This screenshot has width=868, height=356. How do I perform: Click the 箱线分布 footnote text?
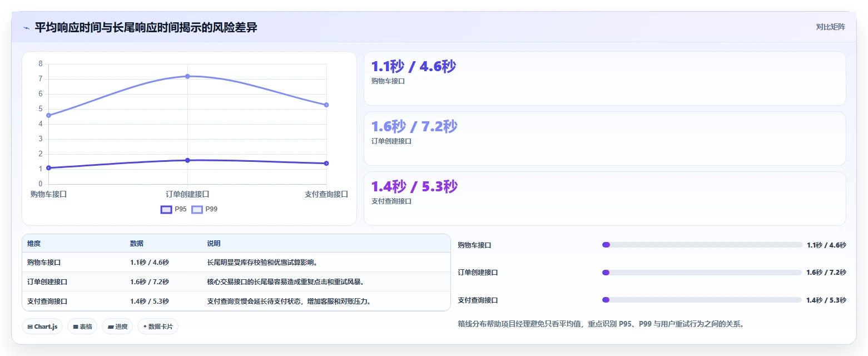point(601,324)
